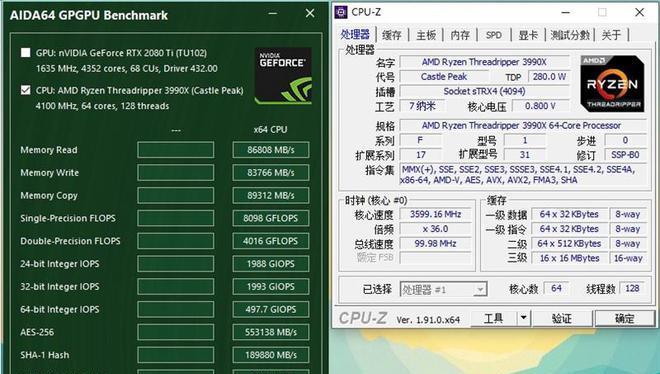660x374 pixels.
Task: Click the 核心电压 value 0.800 V
Action: [540, 106]
